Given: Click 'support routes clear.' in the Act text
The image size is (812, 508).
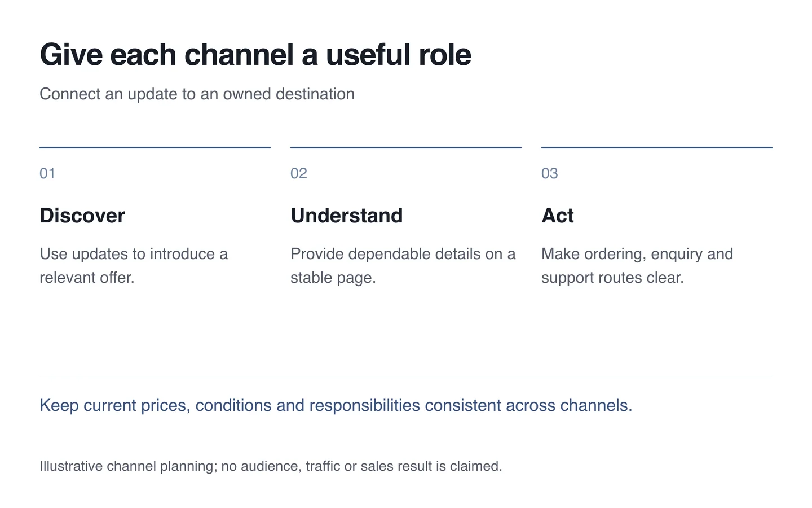Looking at the screenshot, I should [x=612, y=278].
